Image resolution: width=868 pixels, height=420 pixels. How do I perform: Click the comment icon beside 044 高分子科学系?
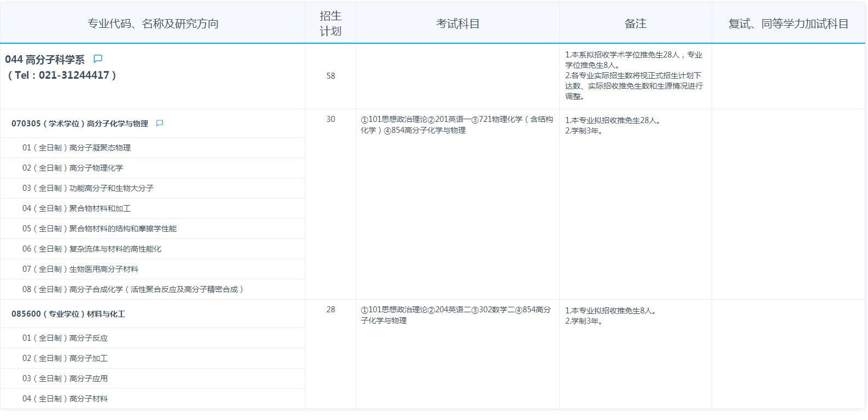(x=98, y=59)
